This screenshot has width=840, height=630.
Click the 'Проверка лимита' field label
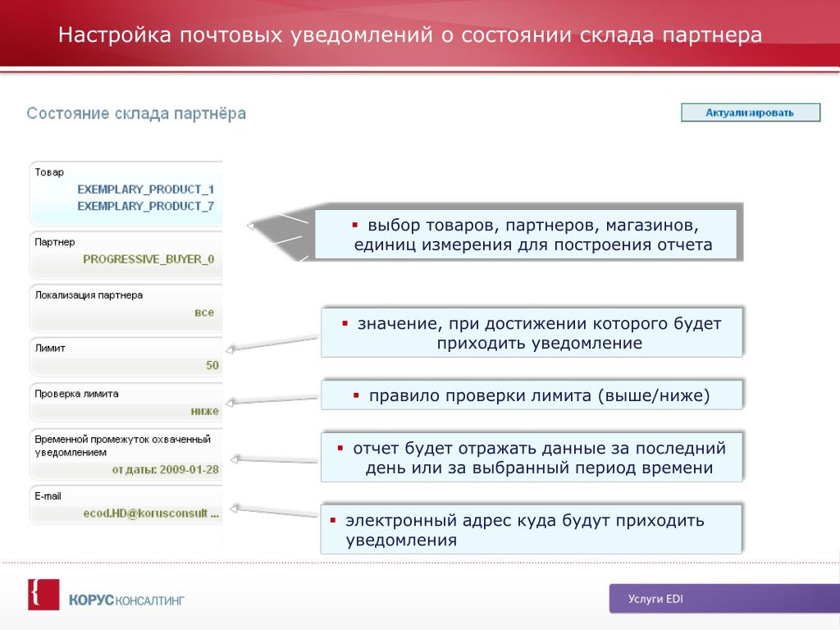click(76, 393)
